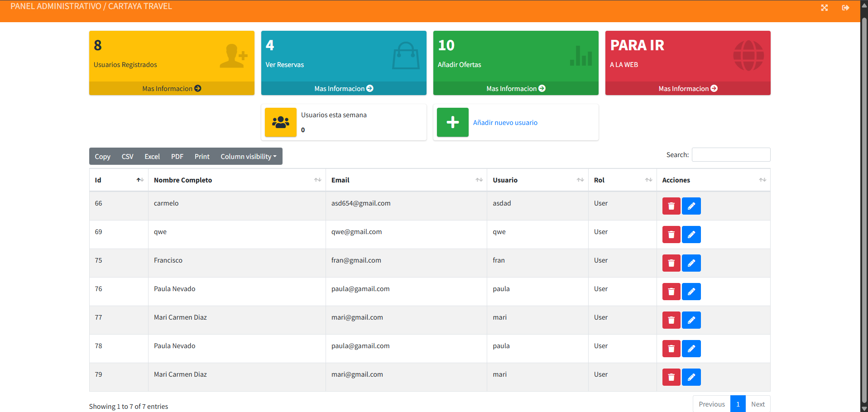Click the logout icon in header

click(845, 8)
